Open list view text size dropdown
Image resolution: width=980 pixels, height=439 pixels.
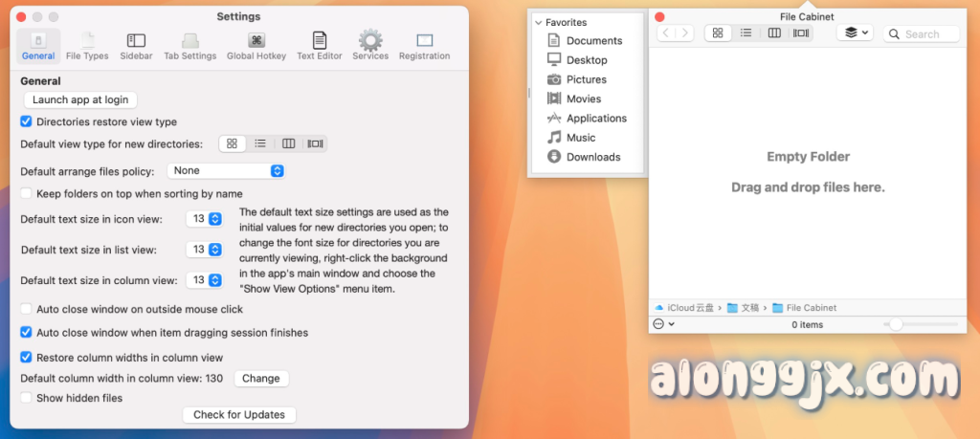tap(205, 250)
